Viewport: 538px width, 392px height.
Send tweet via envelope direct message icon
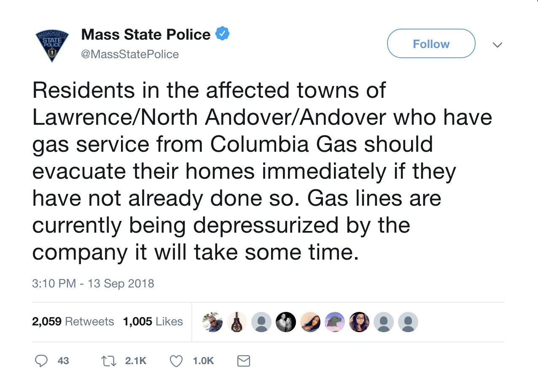pyautogui.click(x=244, y=361)
